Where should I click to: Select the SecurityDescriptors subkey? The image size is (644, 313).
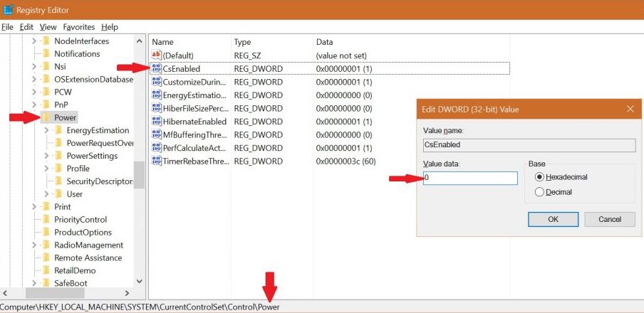pyautogui.click(x=100, y=181)
